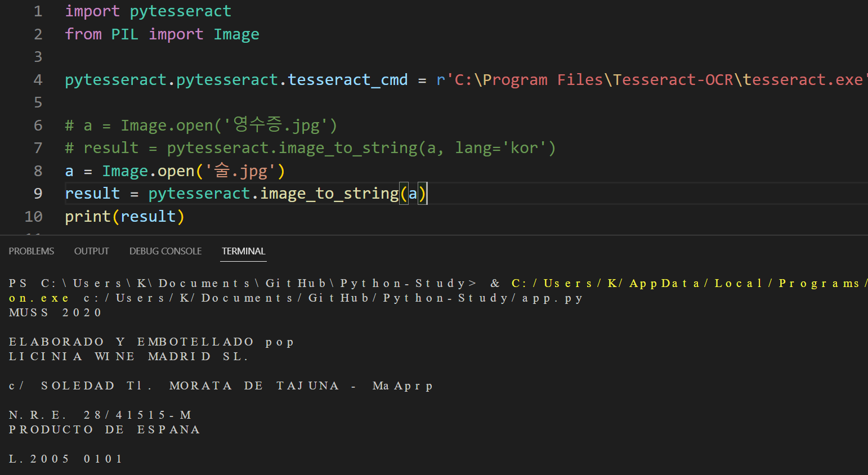This screenshot has width=868, height=475.
Task: Select the TERMINAL tab
Action: tap(243, 251)
